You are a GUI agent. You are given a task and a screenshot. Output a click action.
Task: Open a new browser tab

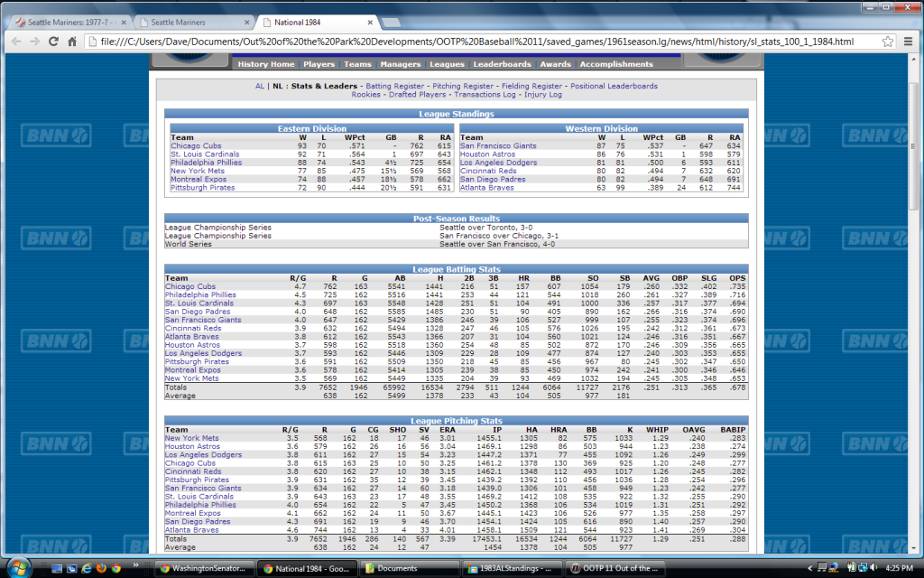click(391, 23)
